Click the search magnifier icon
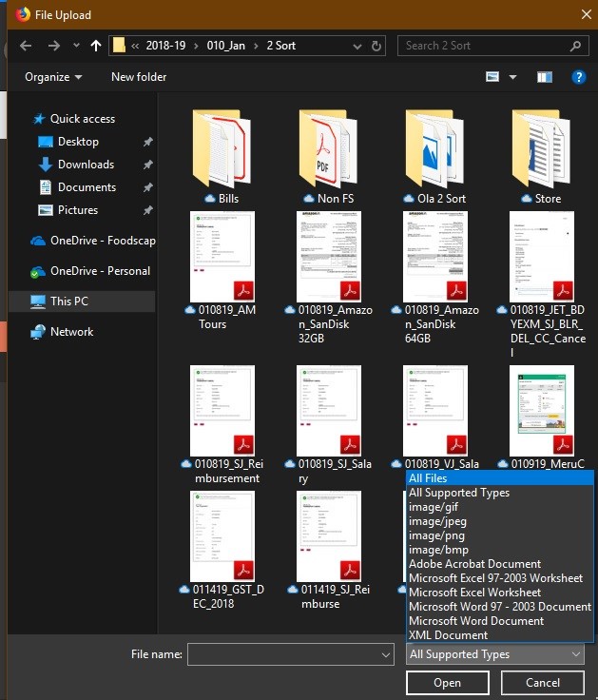598x700 pixels. coord(576,46)
